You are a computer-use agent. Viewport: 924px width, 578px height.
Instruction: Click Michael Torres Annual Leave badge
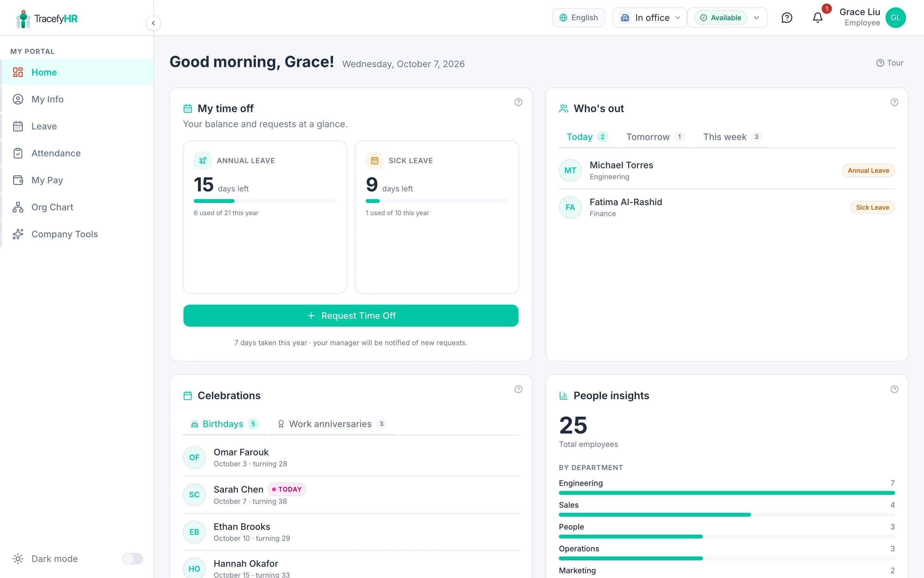pyautogui.click(x=868, y=171)
